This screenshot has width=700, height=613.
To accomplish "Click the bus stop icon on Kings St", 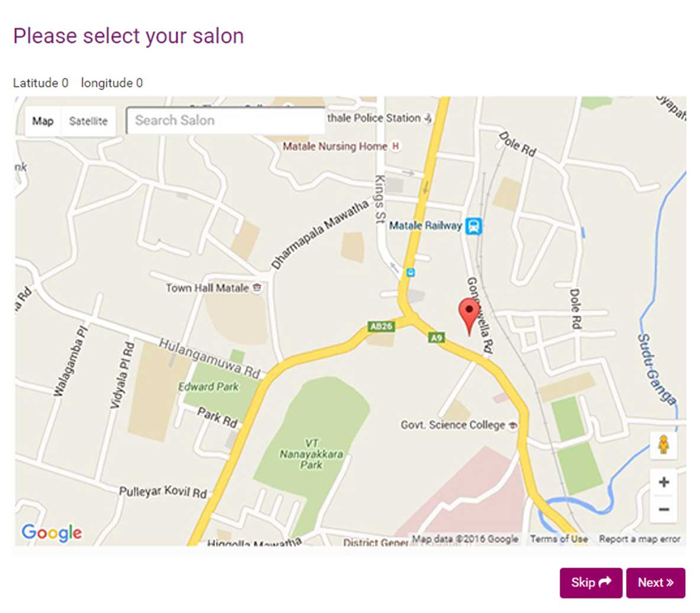I will click(x=410, y=273).
